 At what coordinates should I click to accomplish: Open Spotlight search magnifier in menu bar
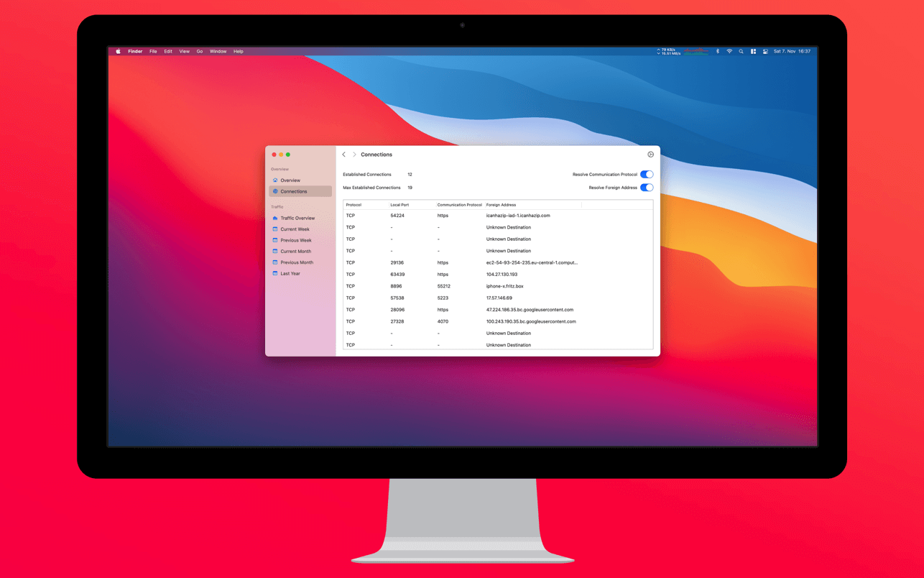click(x=741, y=52)
